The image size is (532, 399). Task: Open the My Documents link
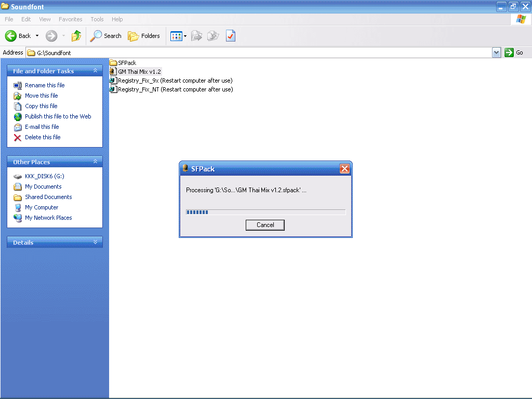click(x=43, y=187)
